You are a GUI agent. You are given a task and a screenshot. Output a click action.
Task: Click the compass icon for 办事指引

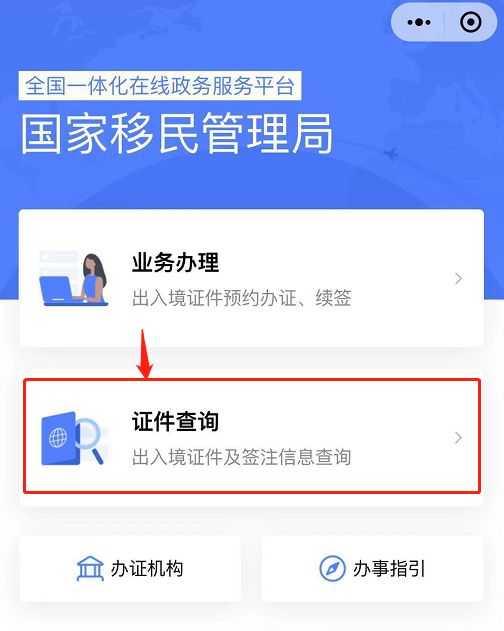point(332,569)
